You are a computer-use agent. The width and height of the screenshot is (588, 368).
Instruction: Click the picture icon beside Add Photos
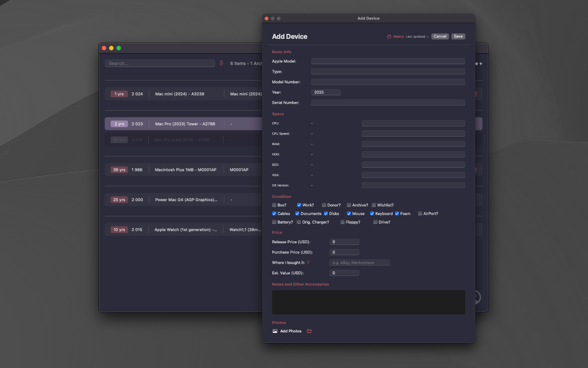coord(275,331)
